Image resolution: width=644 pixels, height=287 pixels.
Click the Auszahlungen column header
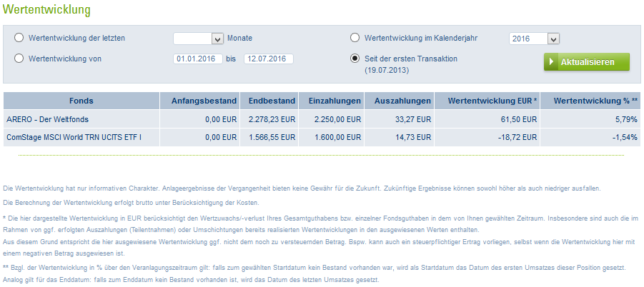[402, 101]
